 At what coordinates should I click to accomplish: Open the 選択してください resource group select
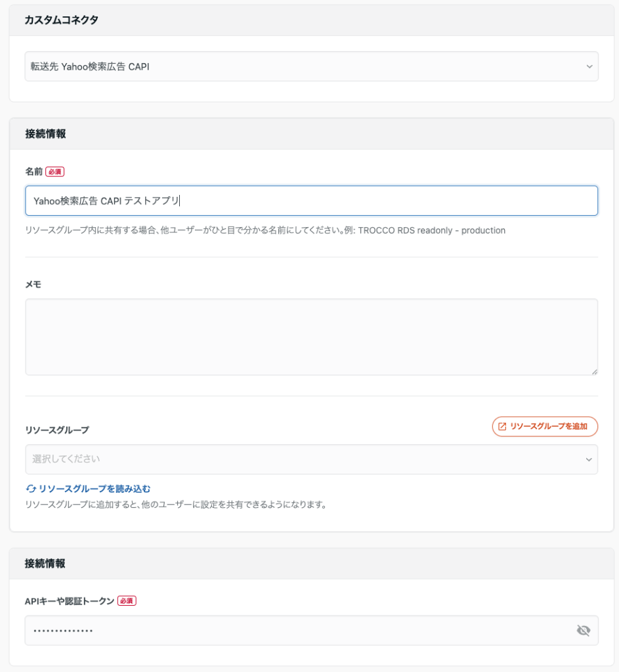coord(302,459)
